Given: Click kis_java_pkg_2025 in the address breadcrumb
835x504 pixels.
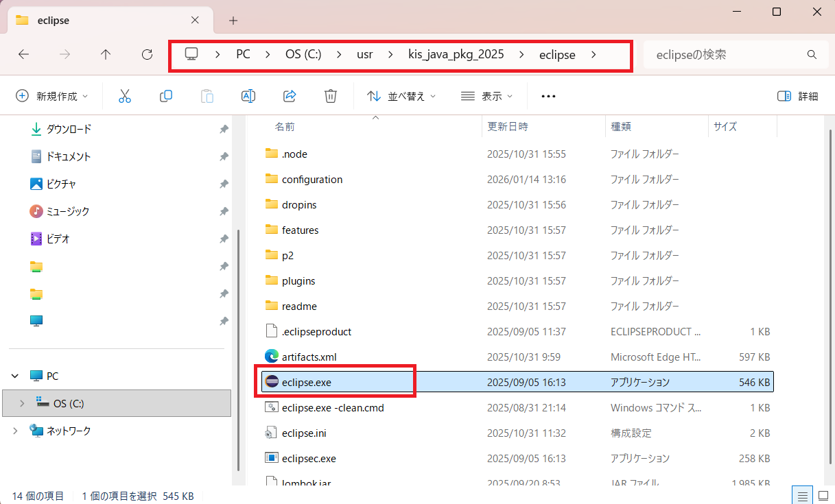Looking at the screenshot, I should [x=456, y=55].
